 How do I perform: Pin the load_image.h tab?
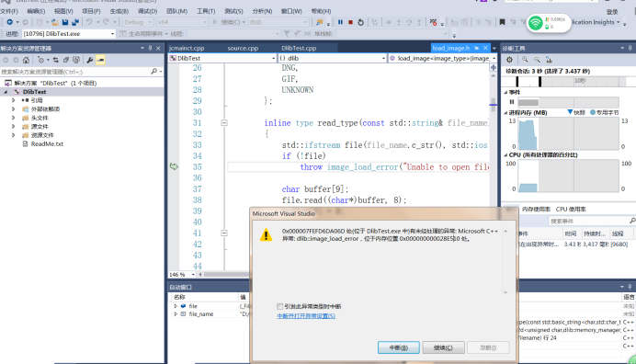click(x=476, y=48)
